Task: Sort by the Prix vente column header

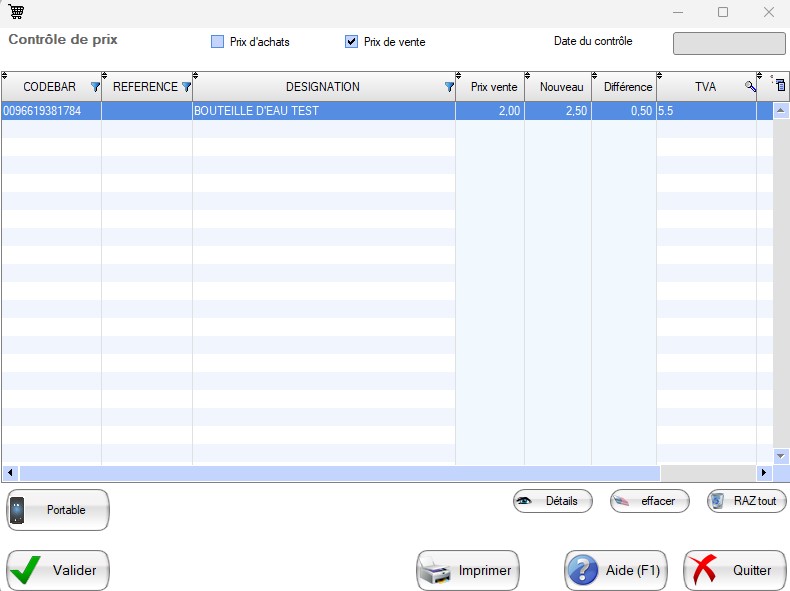Action: 494,87
